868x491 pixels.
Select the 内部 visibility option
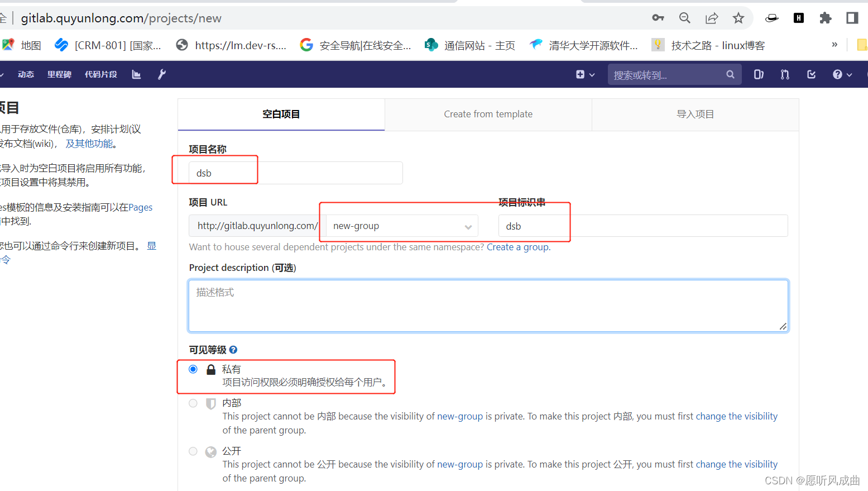pyautogui.click(x=193, y=403)
